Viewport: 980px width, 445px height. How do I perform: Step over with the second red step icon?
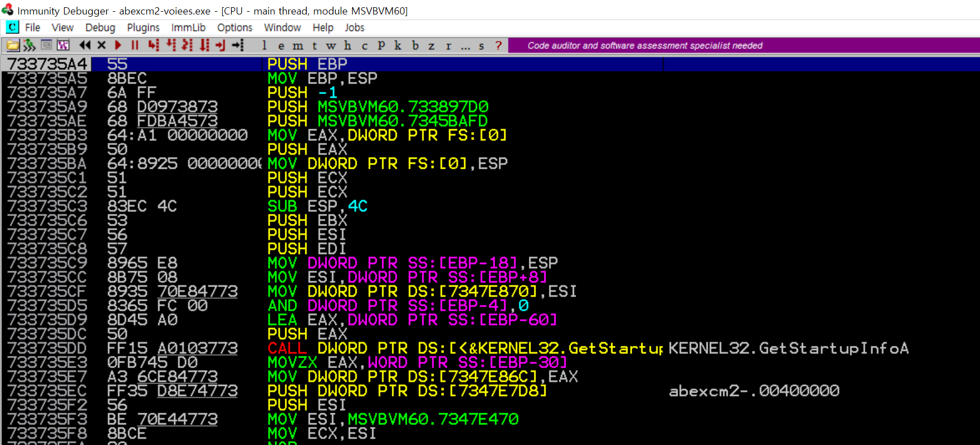170,45
